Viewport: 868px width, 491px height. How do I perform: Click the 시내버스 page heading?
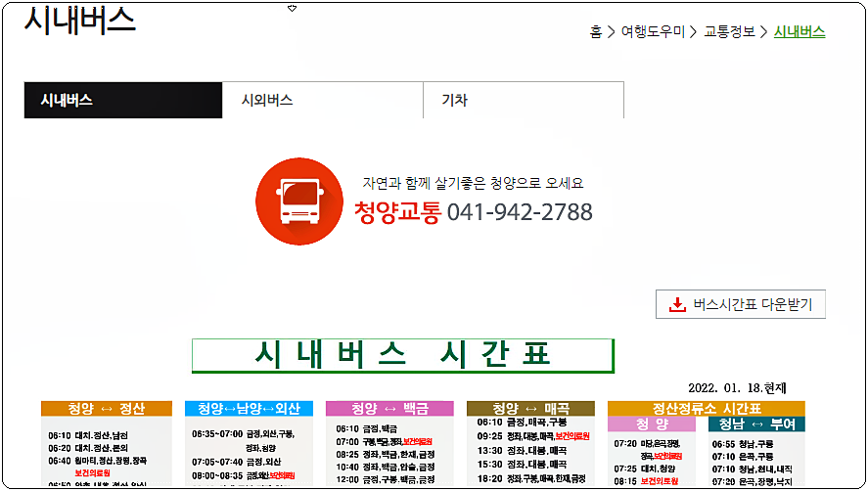coord(80,21)
